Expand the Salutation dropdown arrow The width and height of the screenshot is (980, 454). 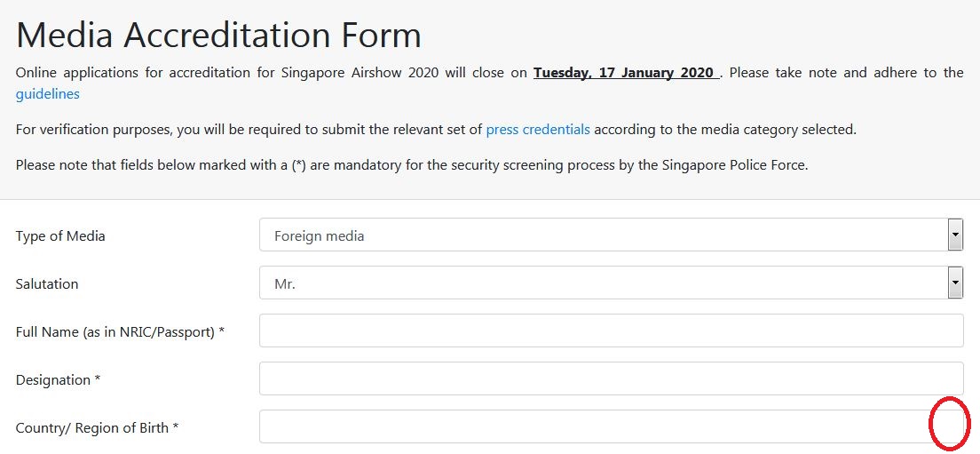[x=955, y=283]
